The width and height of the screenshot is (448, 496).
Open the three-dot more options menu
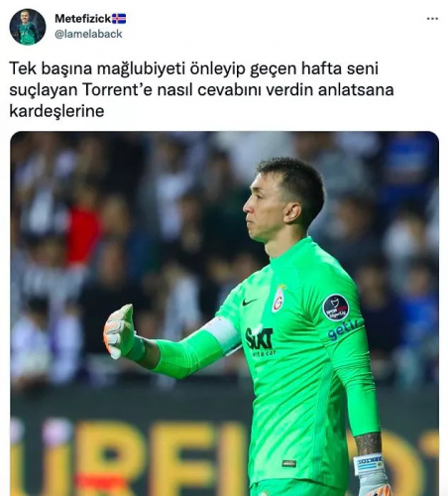(432, 19)
